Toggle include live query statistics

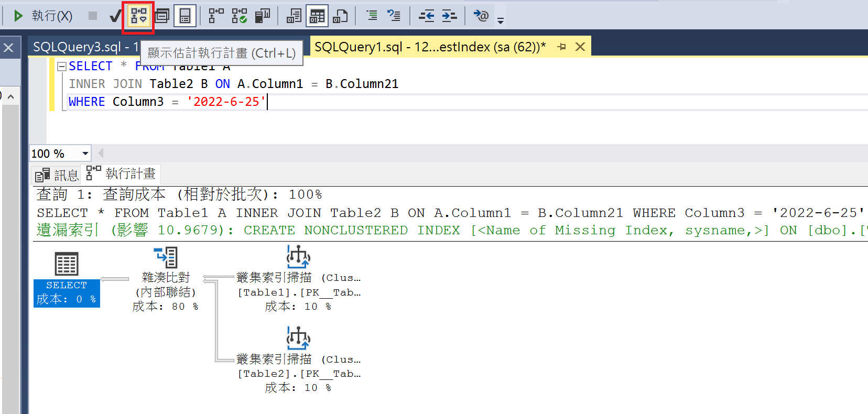coord(239,16)
